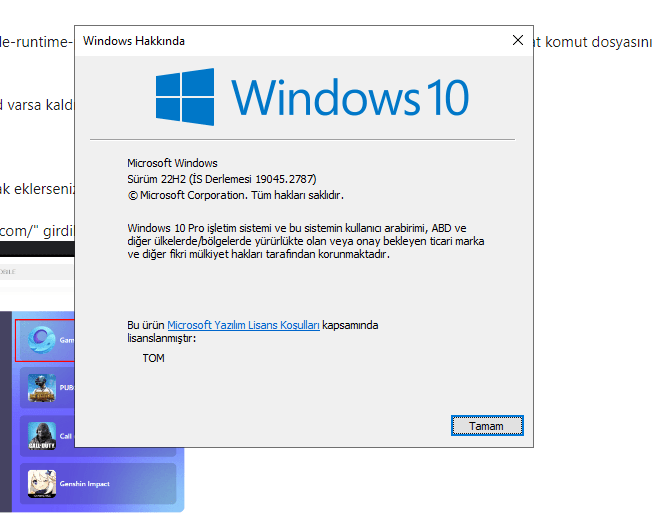The height and width of the screenshot is (515, 652).
Task: Open Microsoft Yazılım Lisans Koşulları link
Action: click(243, 325)
